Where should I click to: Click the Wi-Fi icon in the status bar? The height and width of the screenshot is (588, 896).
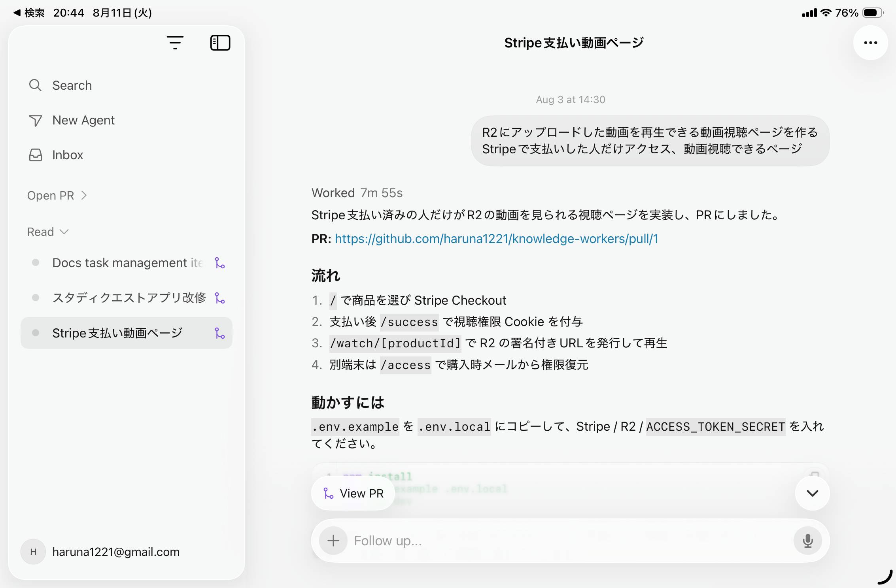pos(826,13)
